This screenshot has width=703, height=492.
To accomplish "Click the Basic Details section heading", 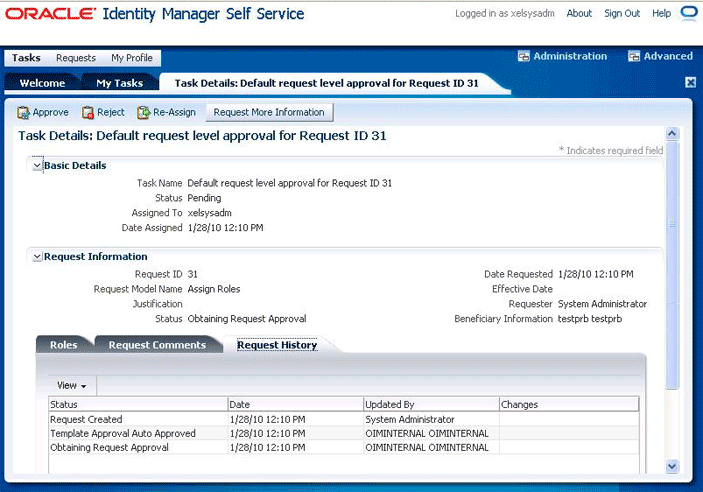I will point(75,165).
